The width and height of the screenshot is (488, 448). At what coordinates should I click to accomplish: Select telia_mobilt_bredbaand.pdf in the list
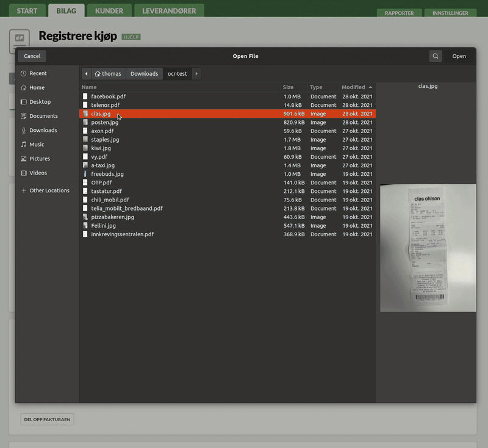(x=228, y=209)
